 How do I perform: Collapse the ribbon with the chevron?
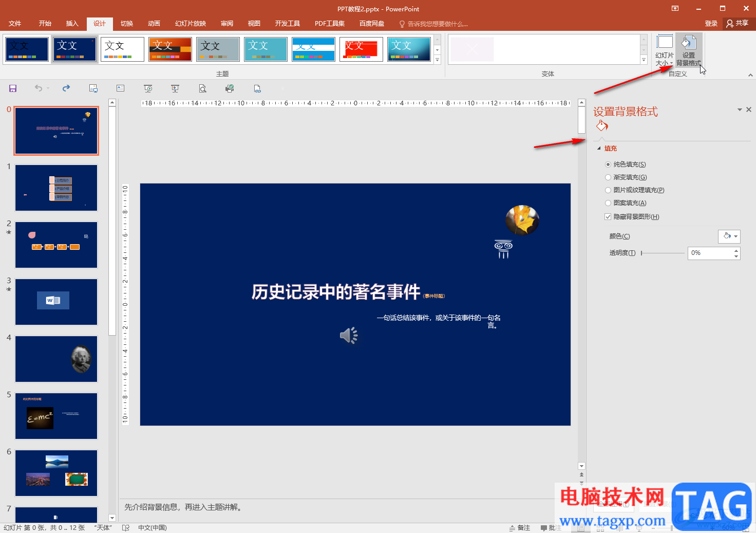(x=750, y=75)
